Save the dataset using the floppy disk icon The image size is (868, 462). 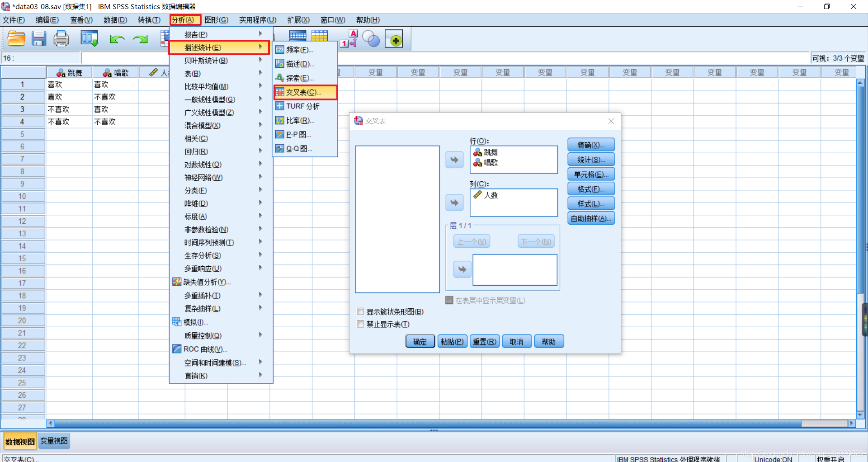click(39, 39)
